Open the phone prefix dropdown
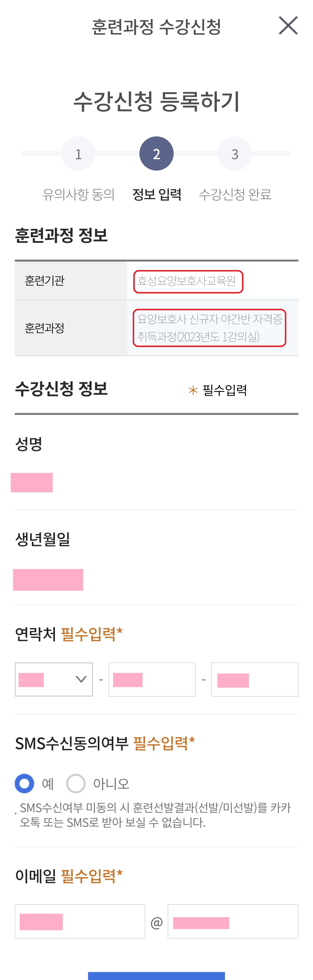The height and width of the screenshot is (980, 313). [54, 679]
